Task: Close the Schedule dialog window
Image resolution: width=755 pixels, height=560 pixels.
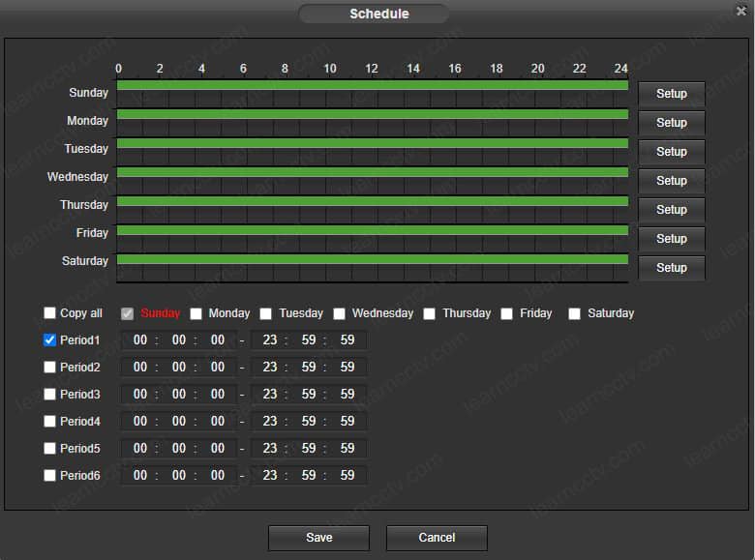Action: [740, 11]
